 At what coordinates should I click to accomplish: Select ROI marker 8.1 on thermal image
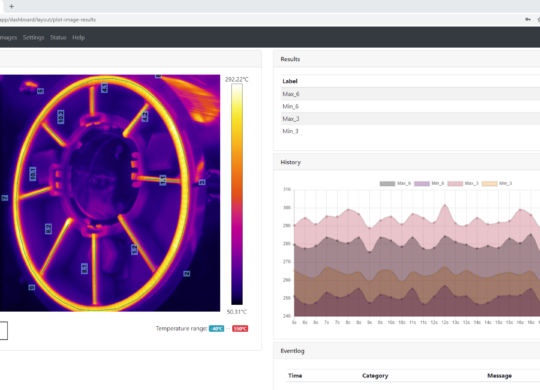(84, 268)
